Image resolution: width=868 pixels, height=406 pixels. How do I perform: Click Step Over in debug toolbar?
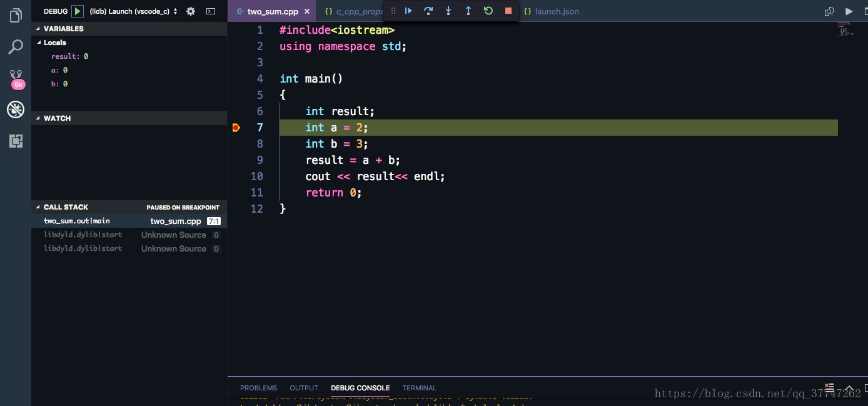428,11
